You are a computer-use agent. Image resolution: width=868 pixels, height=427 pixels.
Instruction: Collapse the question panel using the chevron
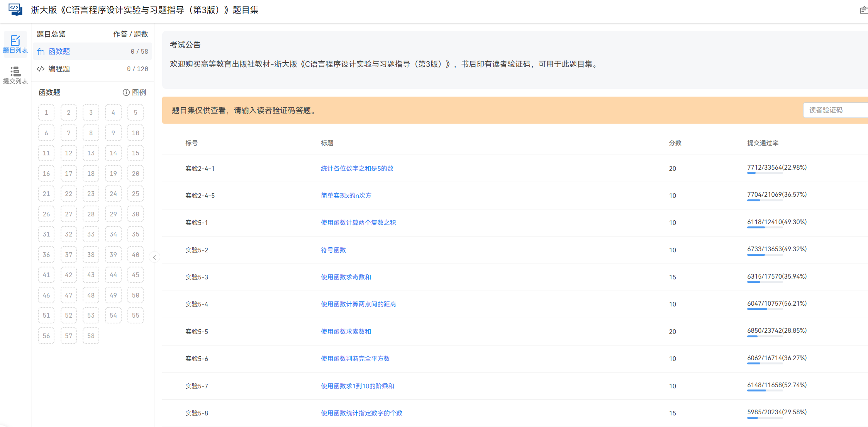click(154, 257)
